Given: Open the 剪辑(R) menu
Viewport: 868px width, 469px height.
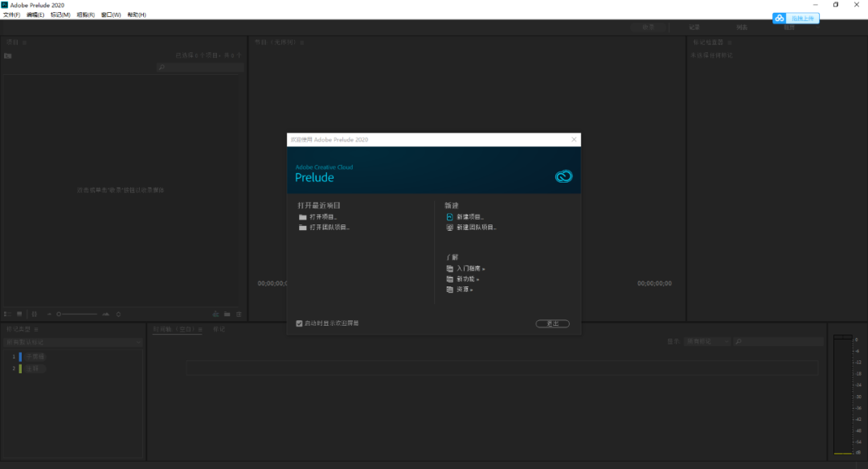Looking at the screenshot, I should (85, 15).
